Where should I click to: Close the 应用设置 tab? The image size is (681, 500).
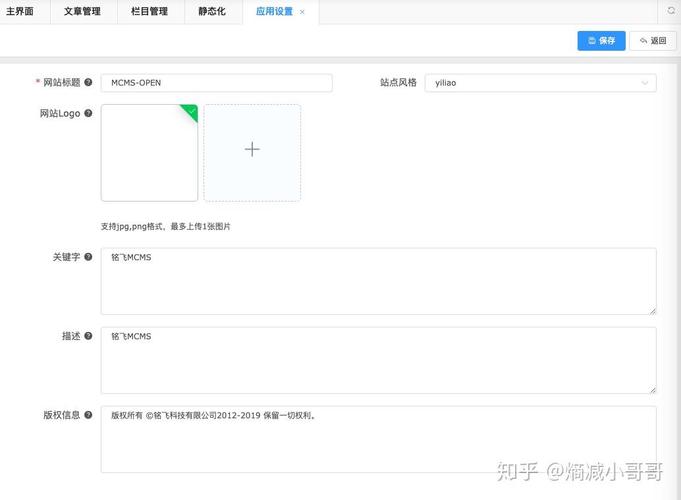(x=303, y=12)
